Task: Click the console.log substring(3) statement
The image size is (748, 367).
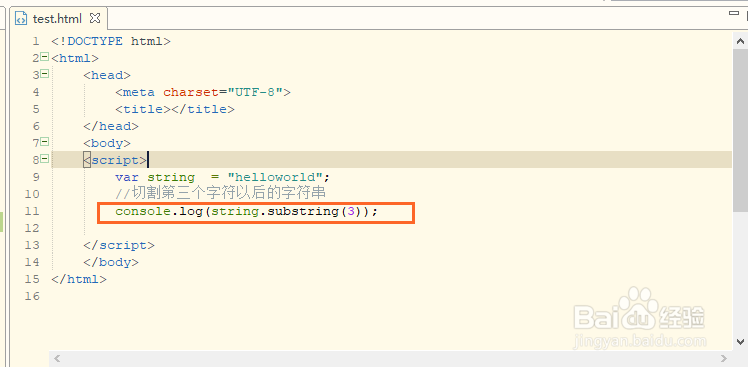Action: point(247,211)
